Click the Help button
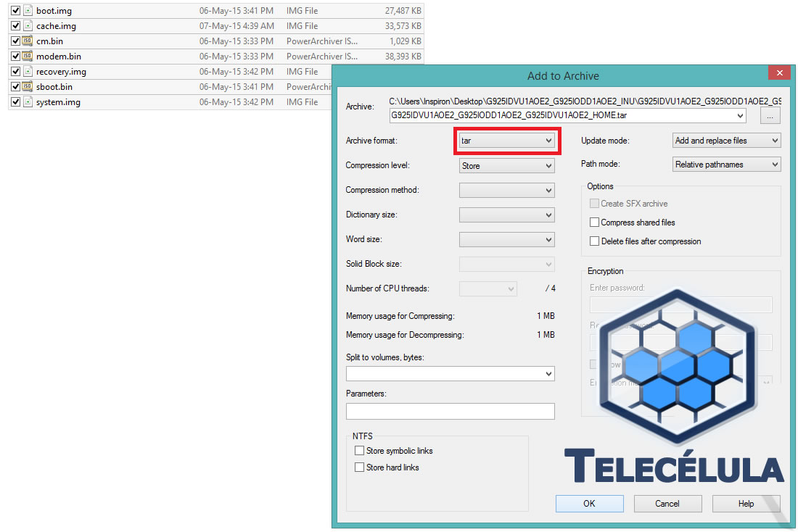798x532 pixels. [746, 504]
